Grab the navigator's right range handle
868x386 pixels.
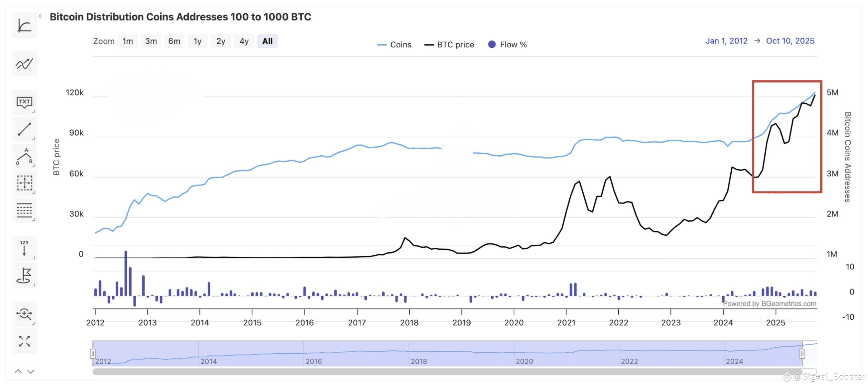click(802, 354)
